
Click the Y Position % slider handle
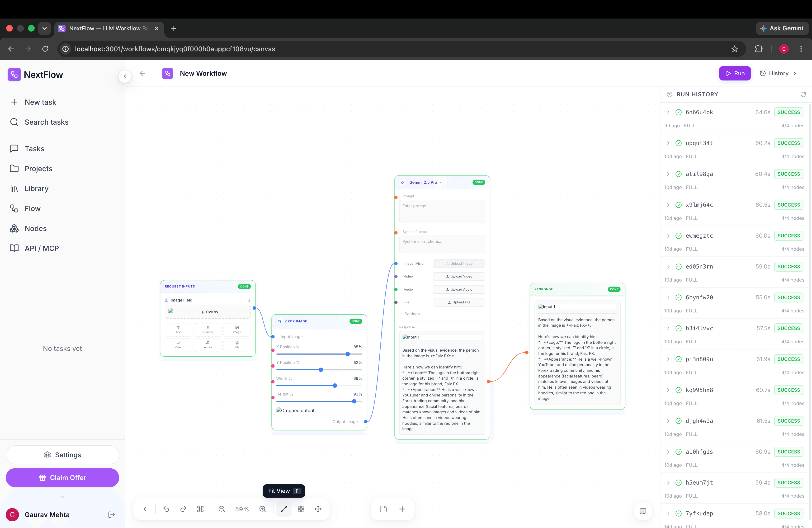pyautogui.click(x=321, y=370)
